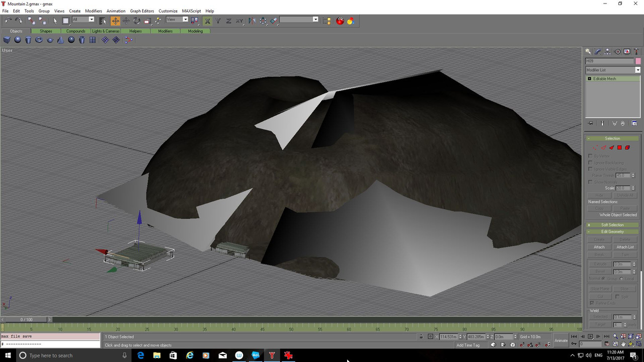The width and height of the screenshot is (644, 362).
Task: Click the Rotate tool icon
Action: click(136, 21)
